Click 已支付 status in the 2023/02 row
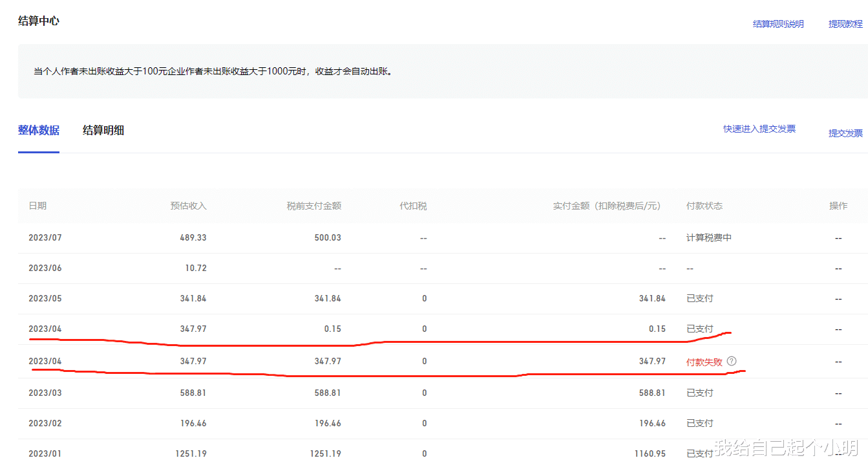The height and width of the screenshot is (469, 868). [x=700, y=423]
